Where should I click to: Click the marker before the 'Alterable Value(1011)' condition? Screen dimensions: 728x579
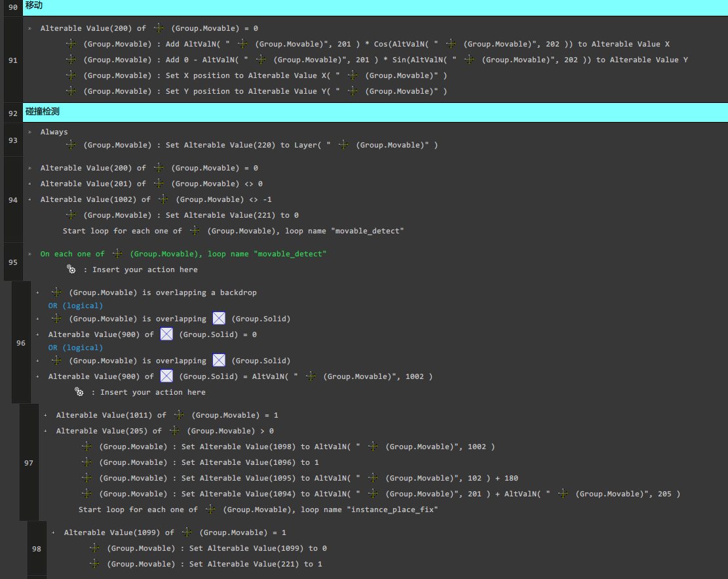[x=45, y=415]
